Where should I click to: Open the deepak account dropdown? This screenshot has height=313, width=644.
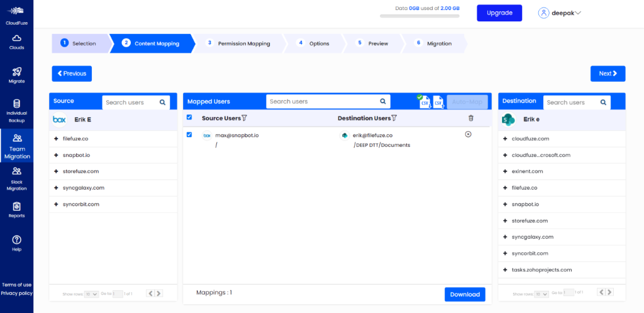point(567,13)
